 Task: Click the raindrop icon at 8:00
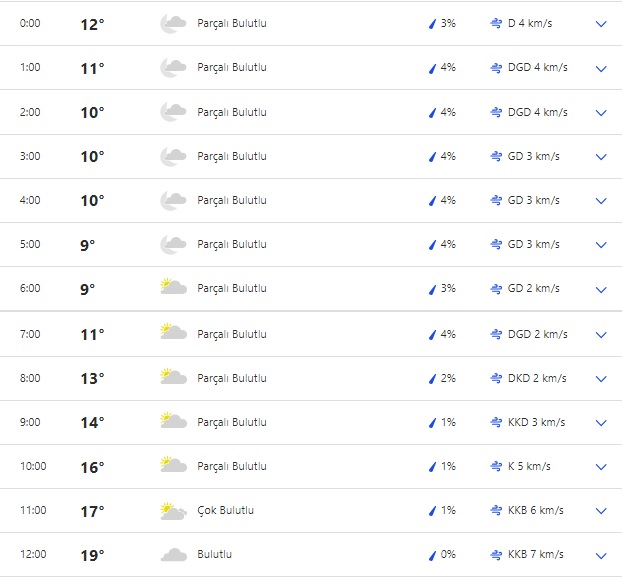[x=433, y=379]
